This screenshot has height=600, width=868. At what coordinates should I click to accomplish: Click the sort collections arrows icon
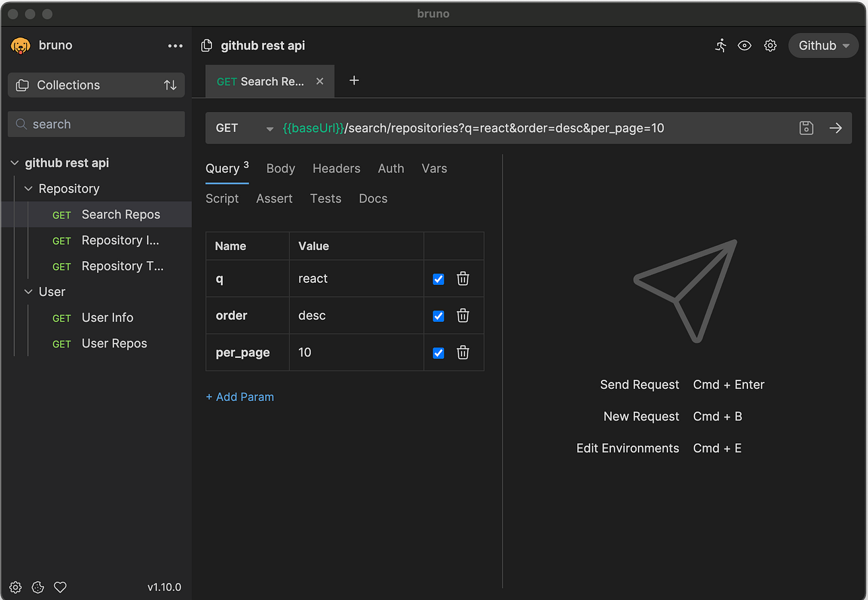point(170,85)
